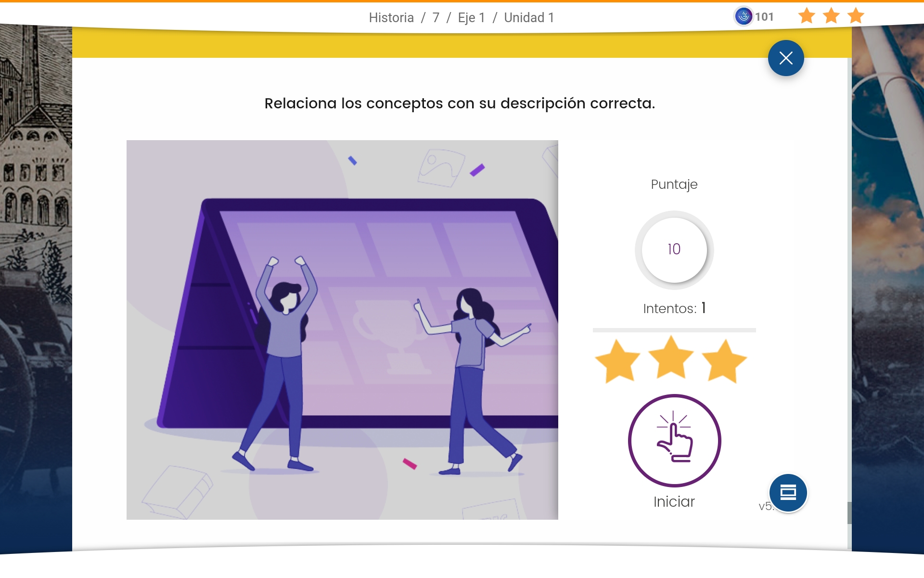Viewport: 924px width, 578px height.
Task: Select the third large score star
Action: [x=724, y=361]
